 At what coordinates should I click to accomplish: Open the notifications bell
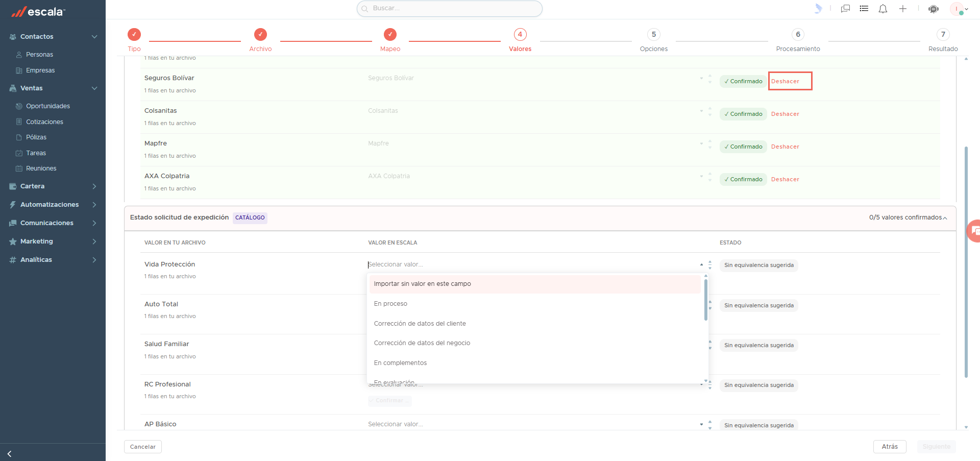[883, 9]
